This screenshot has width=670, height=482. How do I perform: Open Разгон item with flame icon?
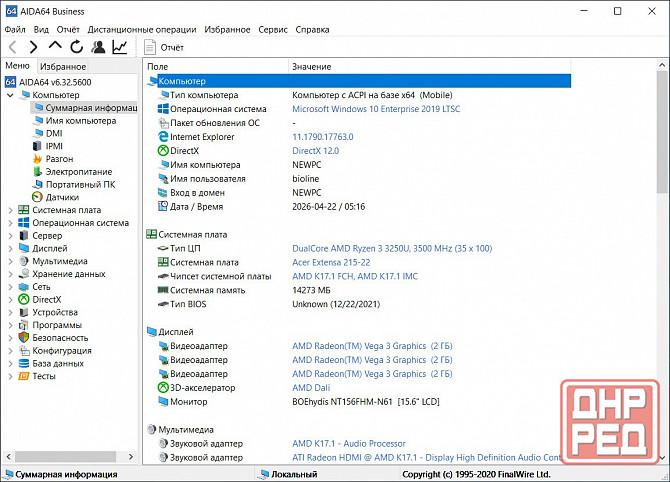coord(59,159)
